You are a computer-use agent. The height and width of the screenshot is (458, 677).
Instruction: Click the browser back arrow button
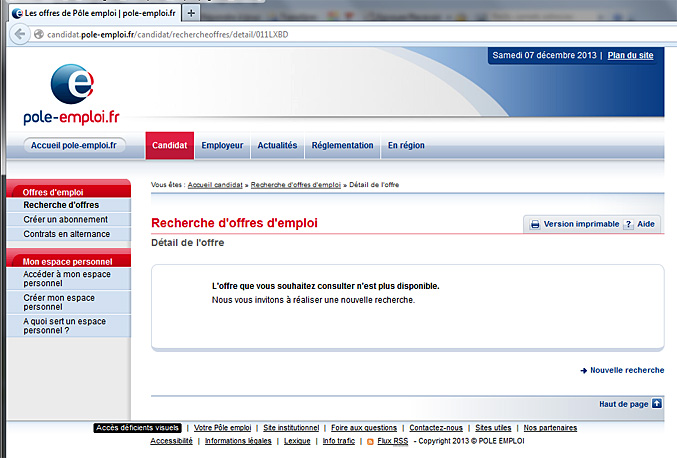point(20,34)
